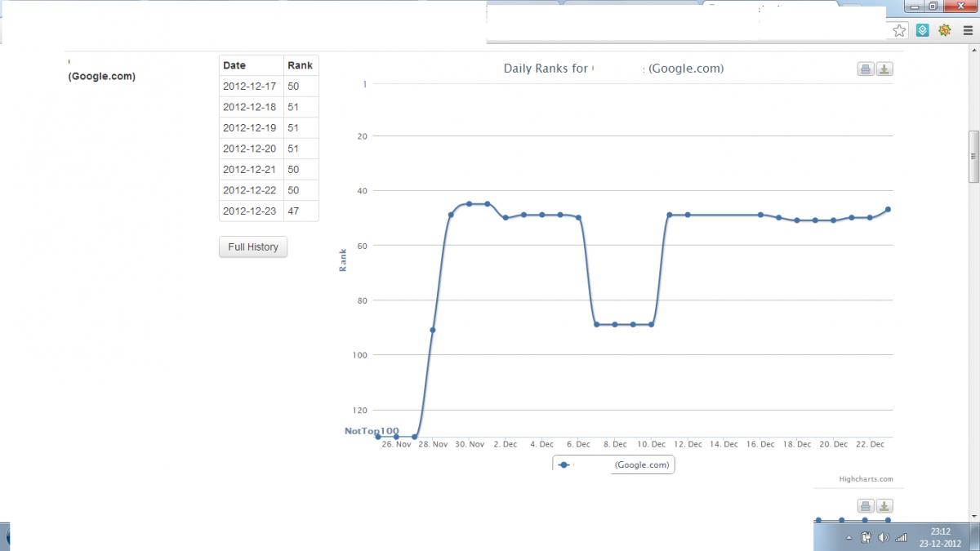Click the page scrollbar down arrow
This screenshot has width=980, height=551.
(x=973, y=515)
